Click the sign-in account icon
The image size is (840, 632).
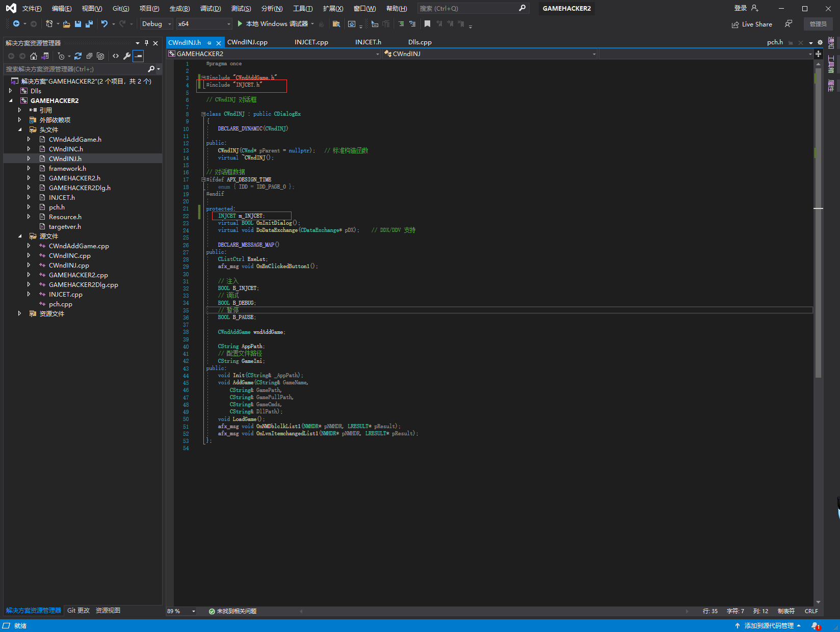[755, 8]
